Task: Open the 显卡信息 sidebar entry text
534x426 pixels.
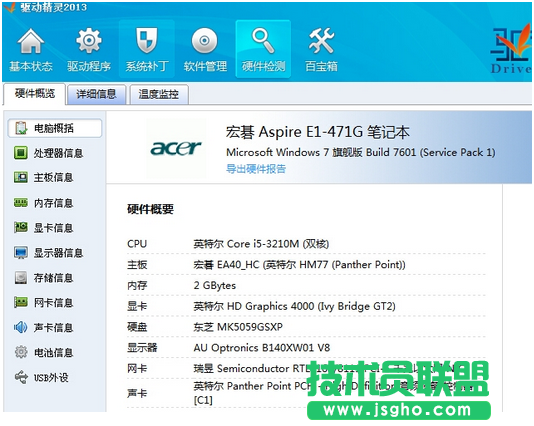Action: (53, 228)
